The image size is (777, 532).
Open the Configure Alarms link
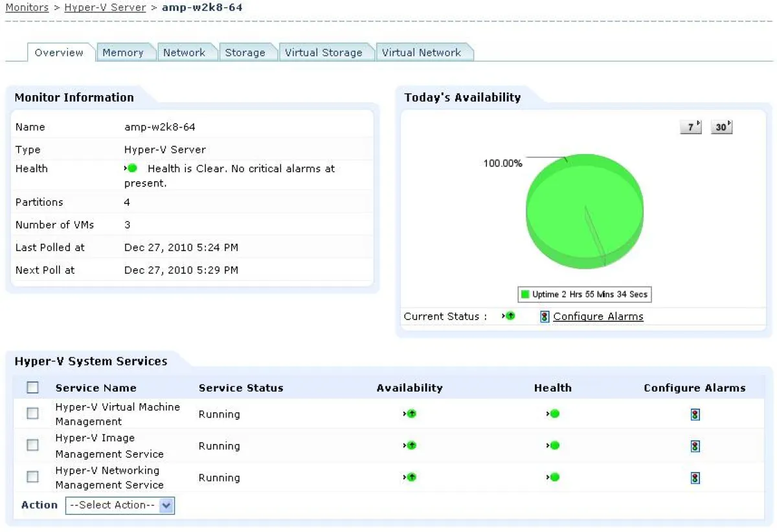point(598,316)
